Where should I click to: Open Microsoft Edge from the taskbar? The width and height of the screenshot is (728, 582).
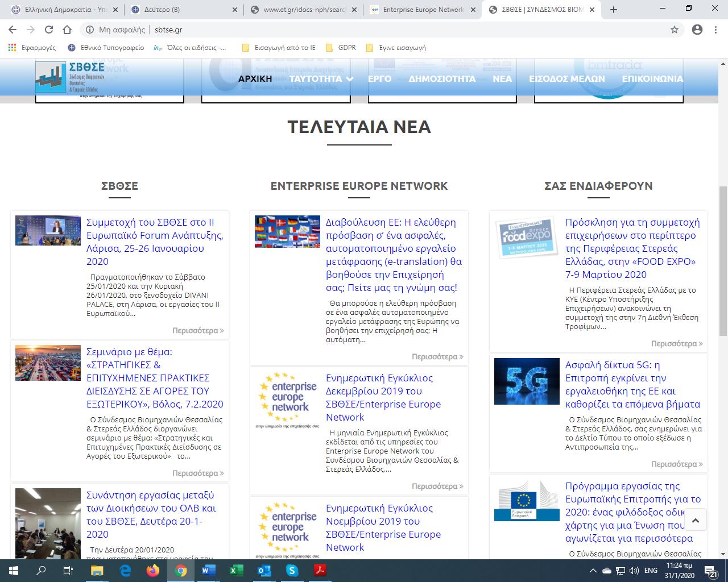[x=125, y=570]
